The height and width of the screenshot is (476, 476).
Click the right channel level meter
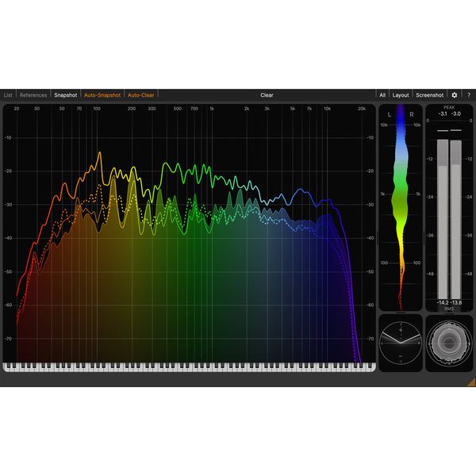(x=455, y=219)
